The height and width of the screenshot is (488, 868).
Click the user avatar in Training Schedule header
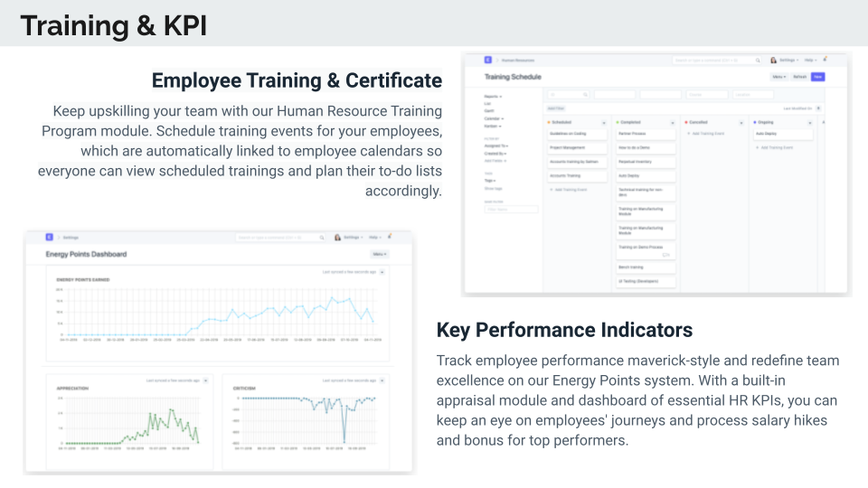click(774, 60)
